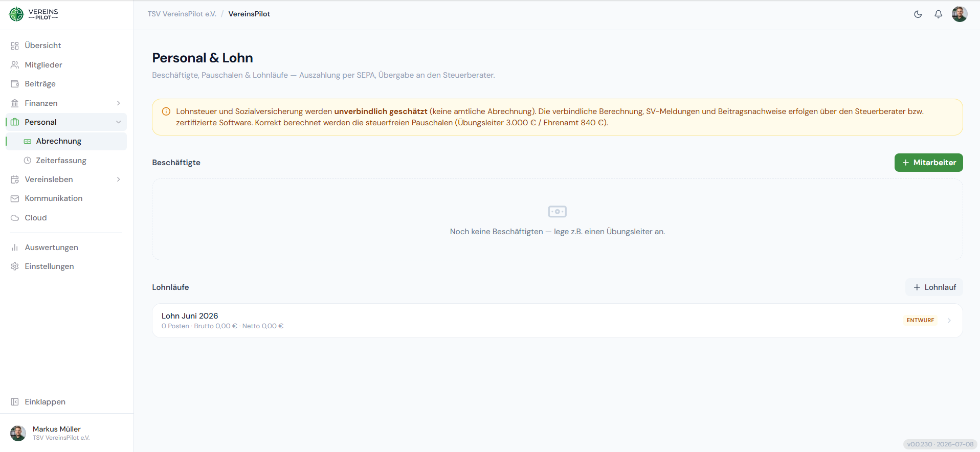Viewport: 980px width, 452px height.
Task: Go to the Übersicht dashboard
Action: tap(66, 46)
